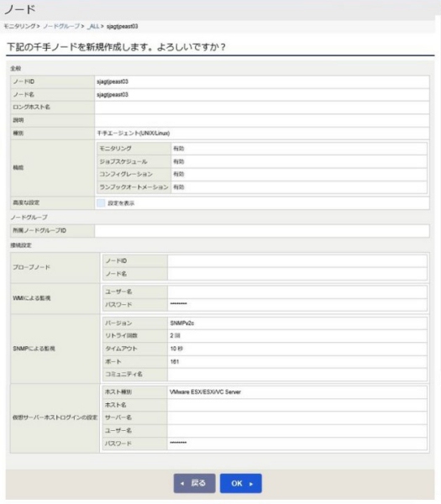The height and width of the screenshot is (504, 441).
Task: Click the ノードグループ section heading
Action: point(29,218)
